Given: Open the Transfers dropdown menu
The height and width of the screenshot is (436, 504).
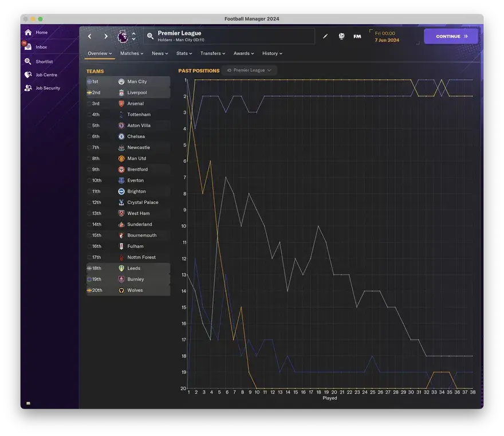Looking at the screenshot, I should point(212,53).
